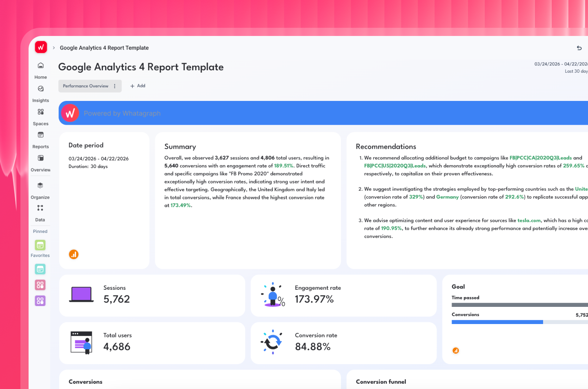
Task: Click the Google Analytics icon on Date period card
Action: pyautogui.click(x=73, y=254)
